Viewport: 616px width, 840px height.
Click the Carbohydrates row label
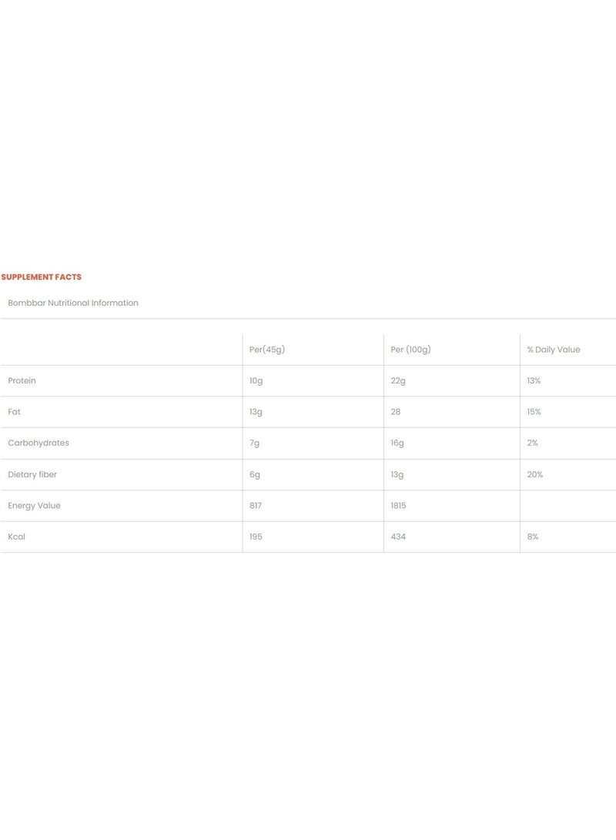coord(38,443)
